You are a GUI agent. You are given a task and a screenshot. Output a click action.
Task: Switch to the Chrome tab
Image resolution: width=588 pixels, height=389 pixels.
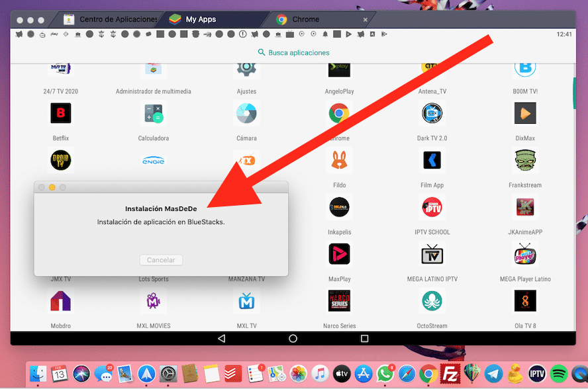coord(318,19)
